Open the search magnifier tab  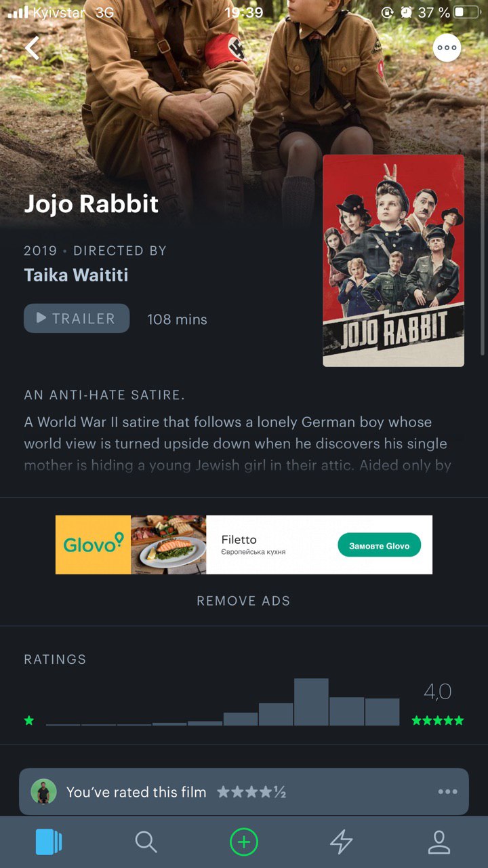(x=146, y=842)
